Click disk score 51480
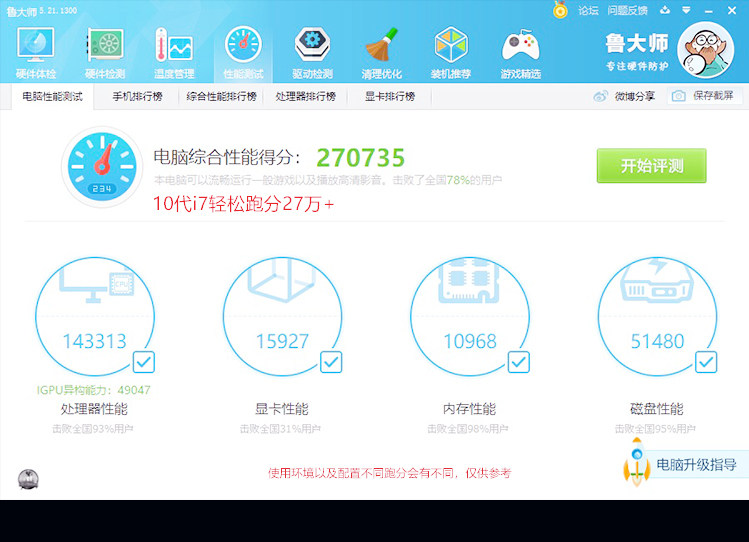This screenshot has height=542, width=749. point(657,341)
